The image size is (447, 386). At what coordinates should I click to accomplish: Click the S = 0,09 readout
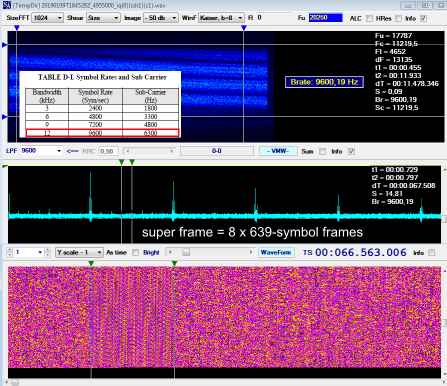point(388,92)
